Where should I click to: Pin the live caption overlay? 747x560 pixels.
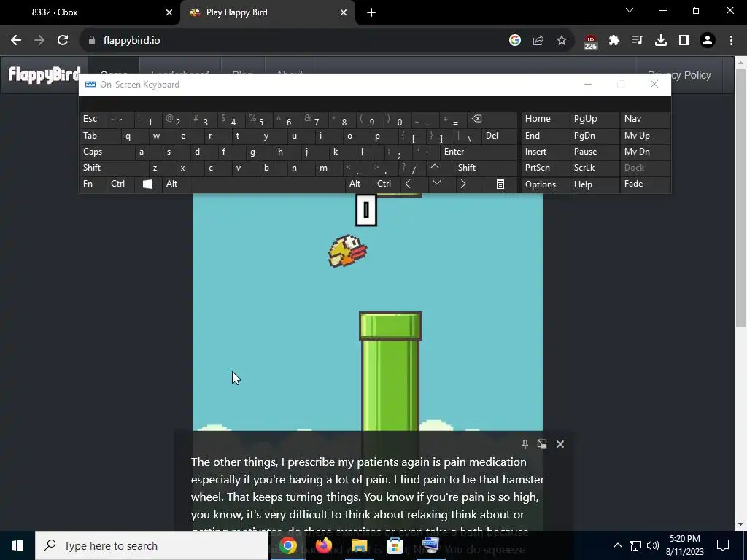point(525,444)
